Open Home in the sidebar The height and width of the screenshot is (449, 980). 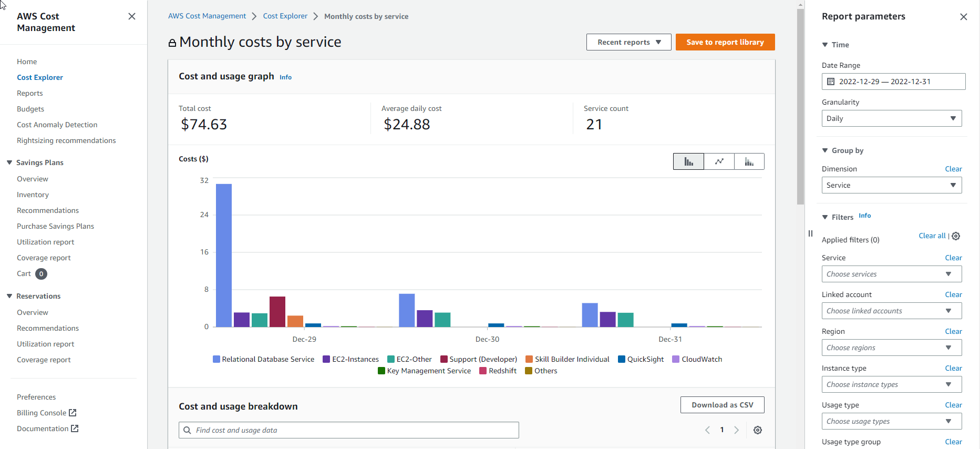27,62
